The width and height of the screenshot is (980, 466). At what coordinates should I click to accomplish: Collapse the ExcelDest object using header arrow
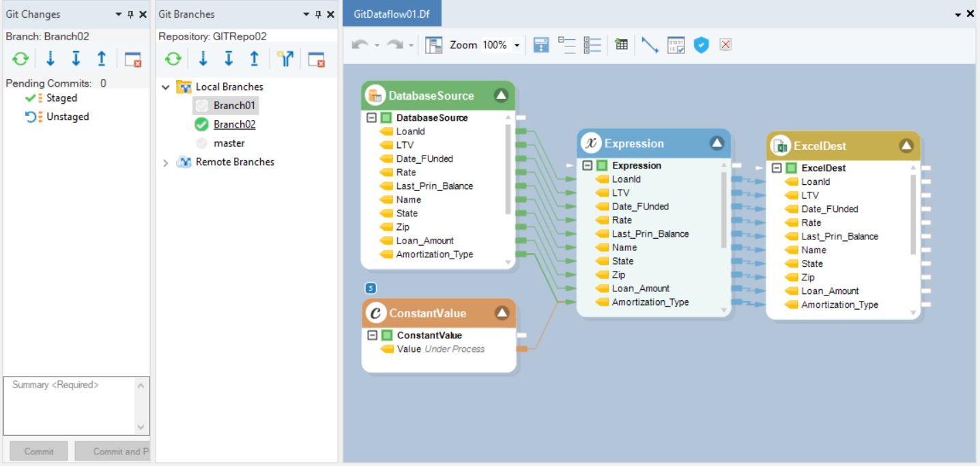click(x=906, y=145)
